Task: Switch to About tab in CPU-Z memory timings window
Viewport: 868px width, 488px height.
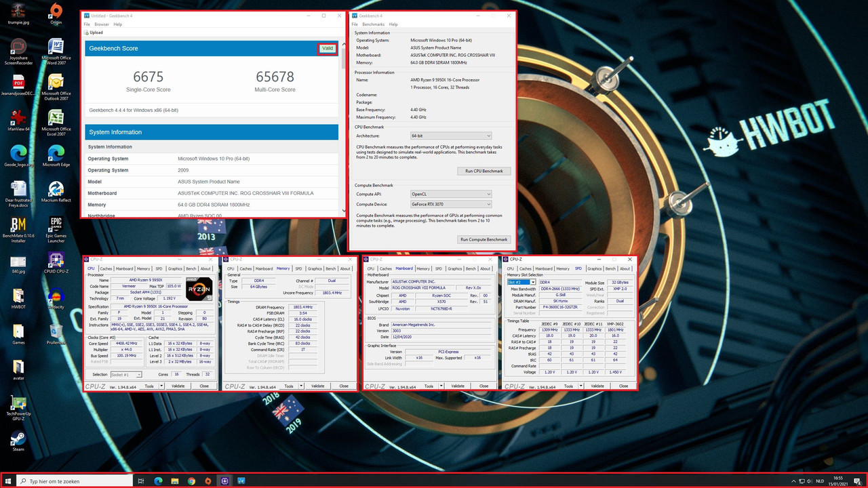Action: click(345, 268)
